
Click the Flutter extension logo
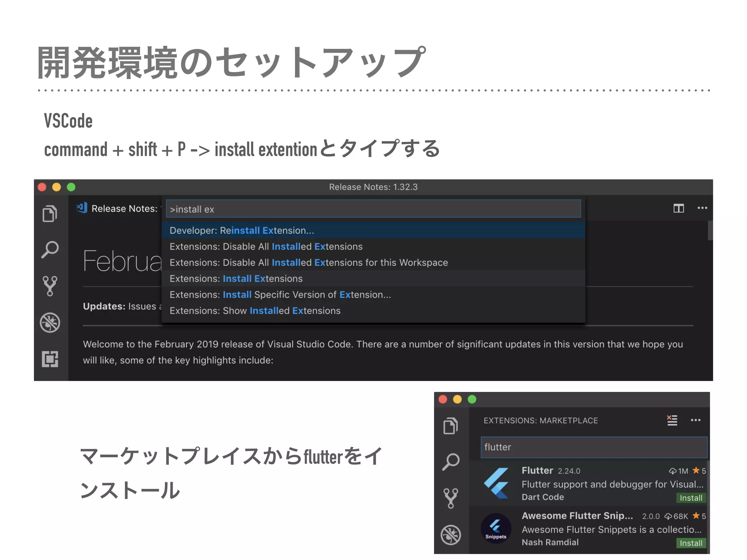(496, 483)
